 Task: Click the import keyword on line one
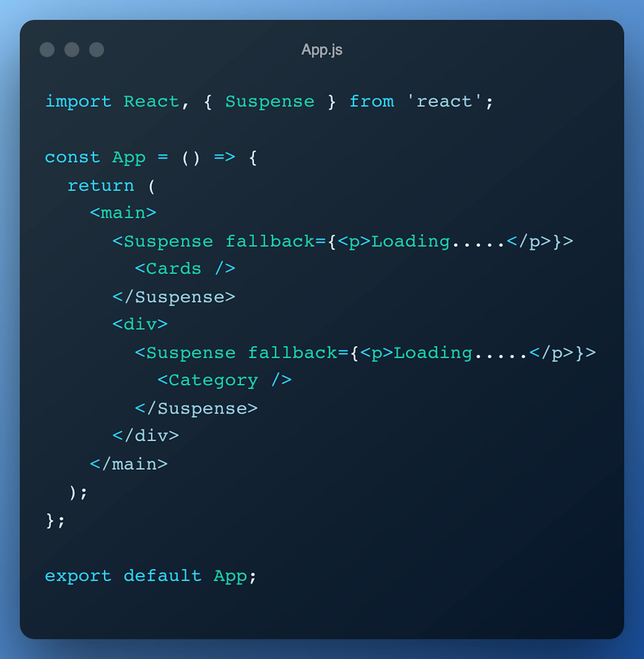tap(78, 102)
